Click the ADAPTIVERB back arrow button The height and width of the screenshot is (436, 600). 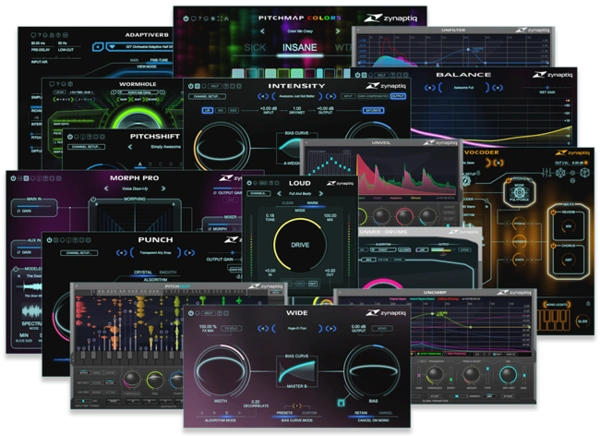pos(98,47)
